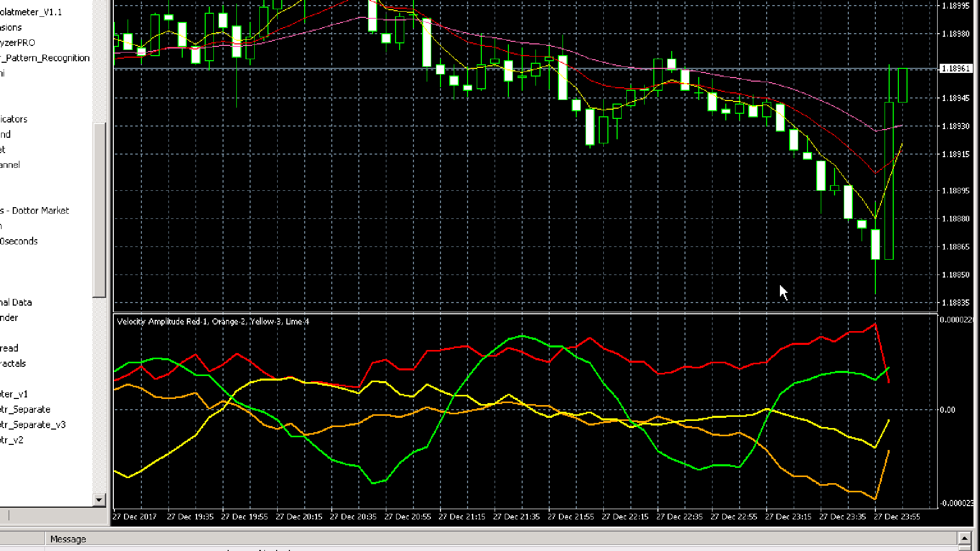The height and width of the screenshot is (551, 980).
Task: Select the tr_v2 indicator entry
Action: [12, 440]
